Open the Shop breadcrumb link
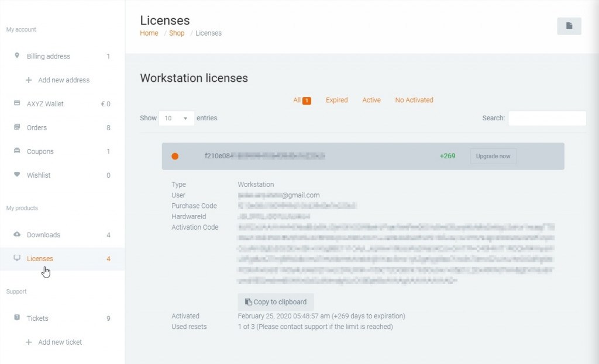 click(x=177, y=33)
